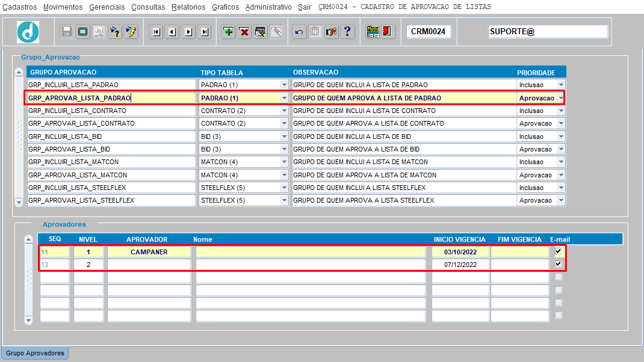The width and height of the screenshot is (644, 362).
Task: Go to the next record
Action: coord(188,32)
